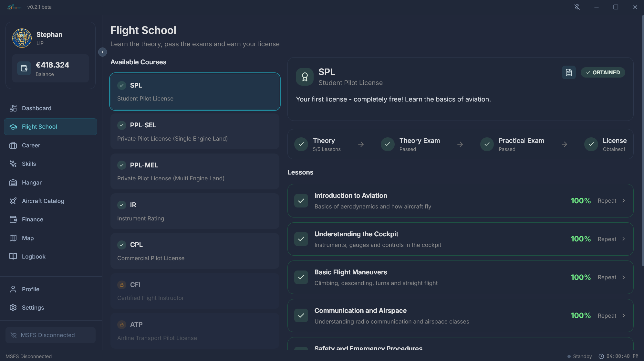Click the Skills sparkle icon
The width and height of the screenshot is (644, 361).
click(13, 164)
